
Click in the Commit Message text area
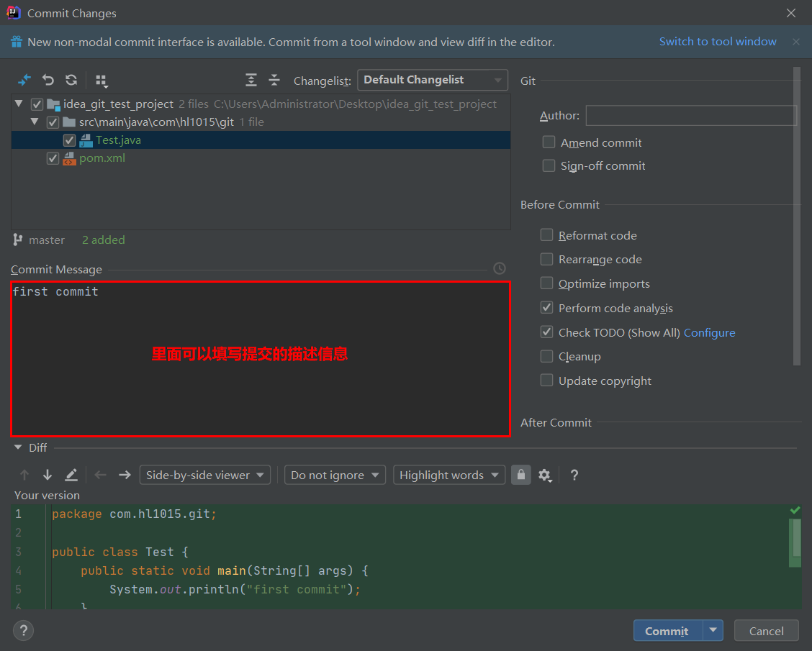261,359
